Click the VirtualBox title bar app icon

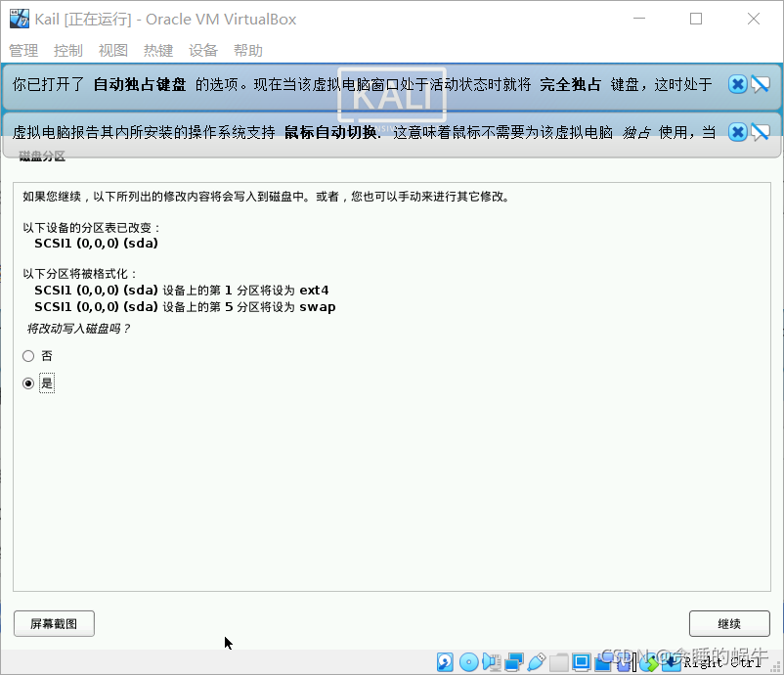(20, 19)
